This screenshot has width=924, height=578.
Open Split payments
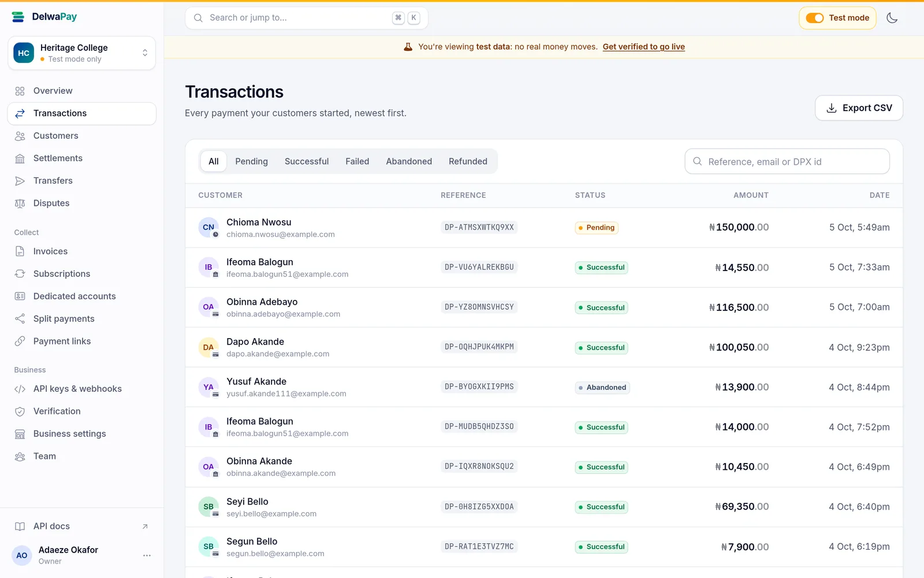(82, 319)
